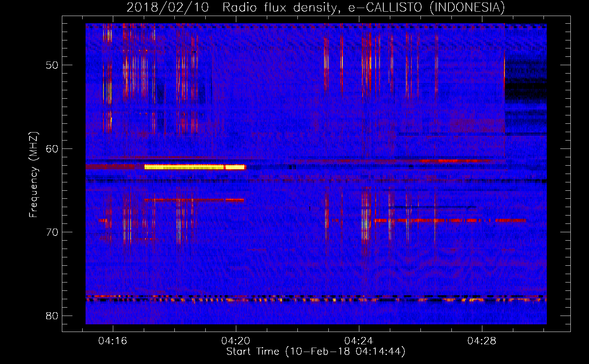Click the "04:24" time tick label
The image size is (589, 364).
359,341
